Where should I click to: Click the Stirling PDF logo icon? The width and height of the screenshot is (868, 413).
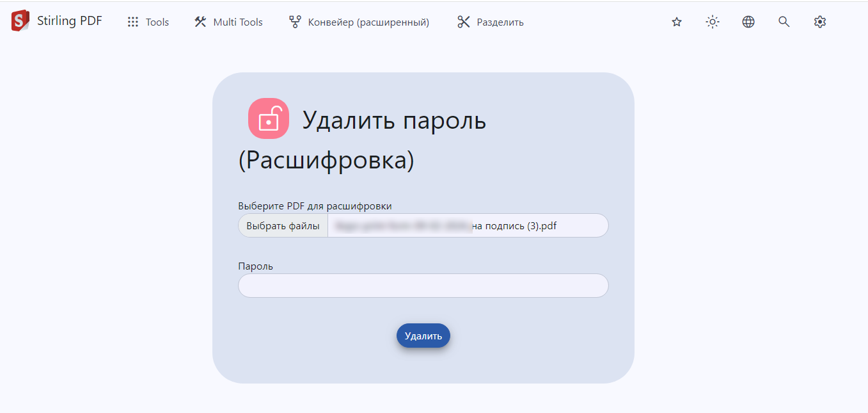point(20,21)
